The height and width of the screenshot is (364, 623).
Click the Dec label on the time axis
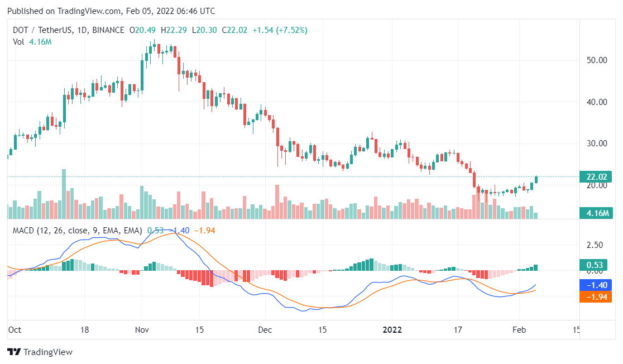pos(265,329)
